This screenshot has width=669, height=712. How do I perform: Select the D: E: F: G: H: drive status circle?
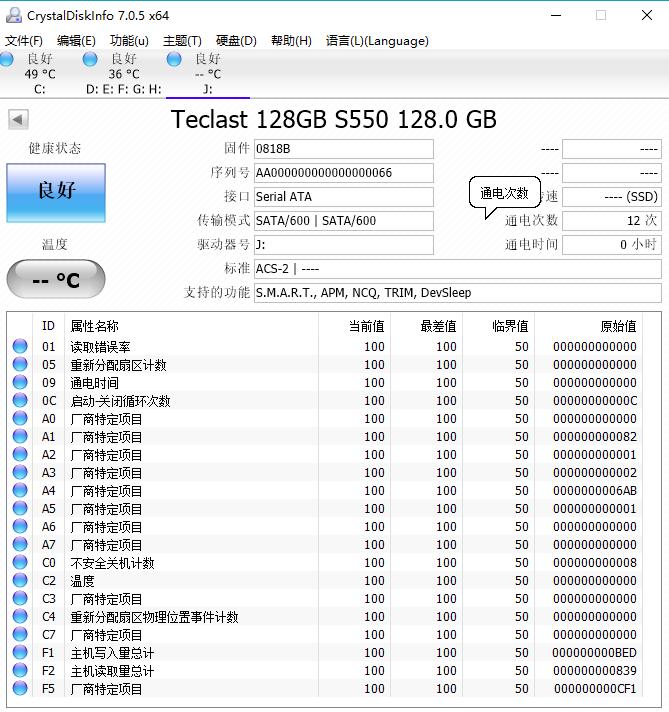90,59
